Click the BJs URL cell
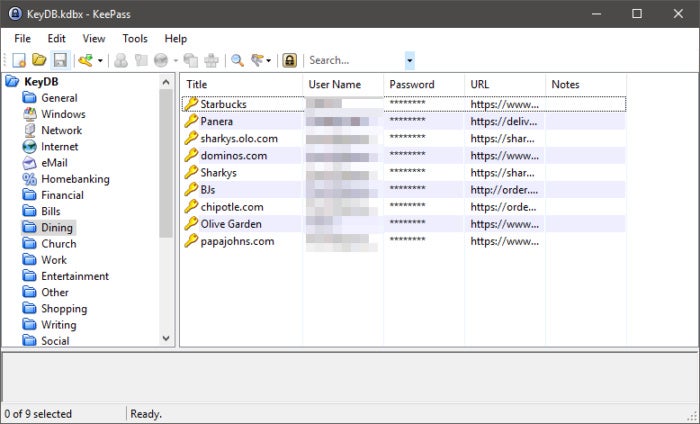700x424 pixels. pos(504,190)
